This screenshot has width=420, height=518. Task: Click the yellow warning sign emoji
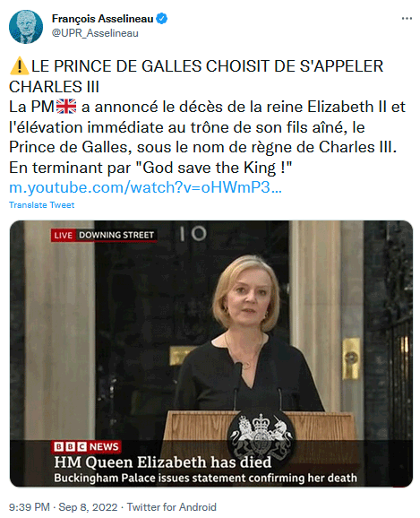tap(20, 65)
